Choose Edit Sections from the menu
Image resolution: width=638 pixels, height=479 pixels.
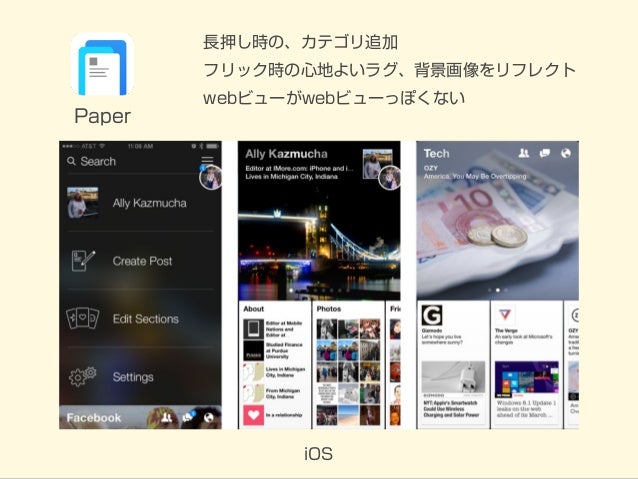point(140,319)
